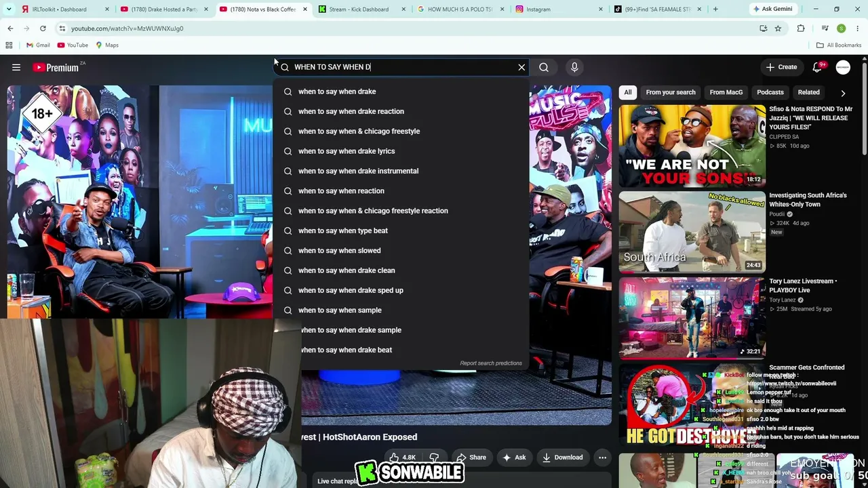Open the Create video menu
868x488 pixels.
pyautogui.click(x=781, y=67)
